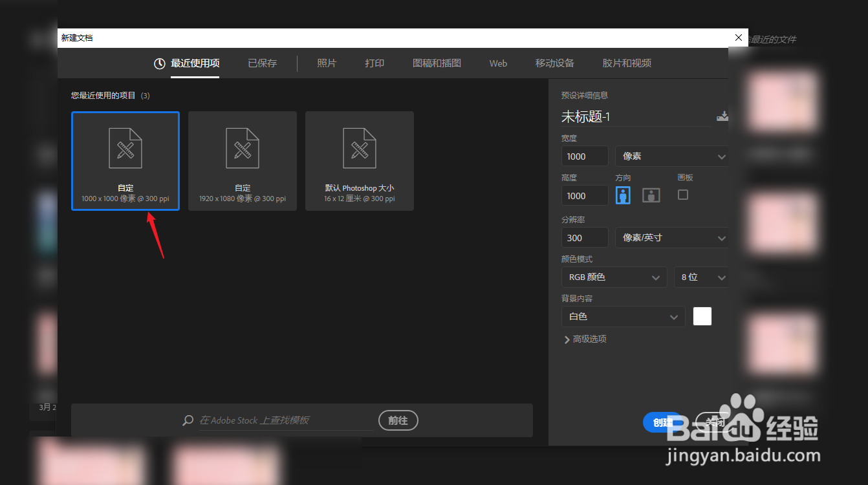The image size is (868, 485).
Task: Expand the 高级选项 advanced options section
Action: pyautogui.click(x=585, y=338)
